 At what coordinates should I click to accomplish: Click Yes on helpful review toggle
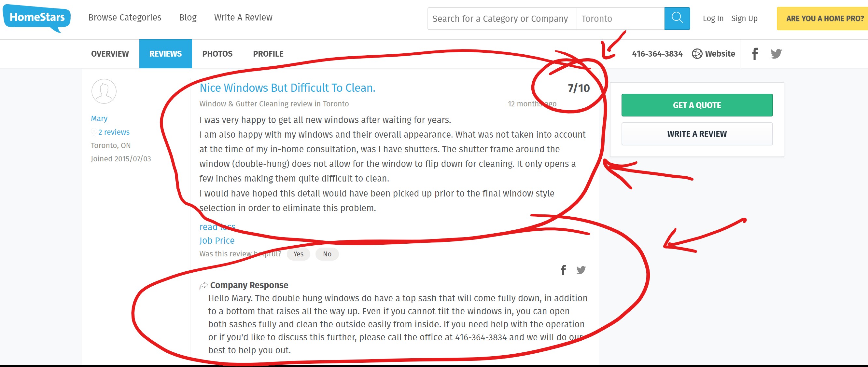pos(298,254)
